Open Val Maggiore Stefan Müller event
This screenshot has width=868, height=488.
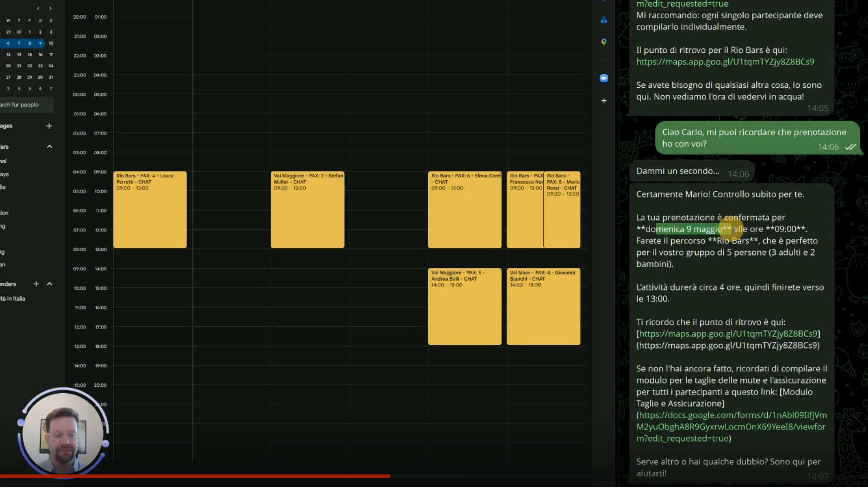click(307, 210)
